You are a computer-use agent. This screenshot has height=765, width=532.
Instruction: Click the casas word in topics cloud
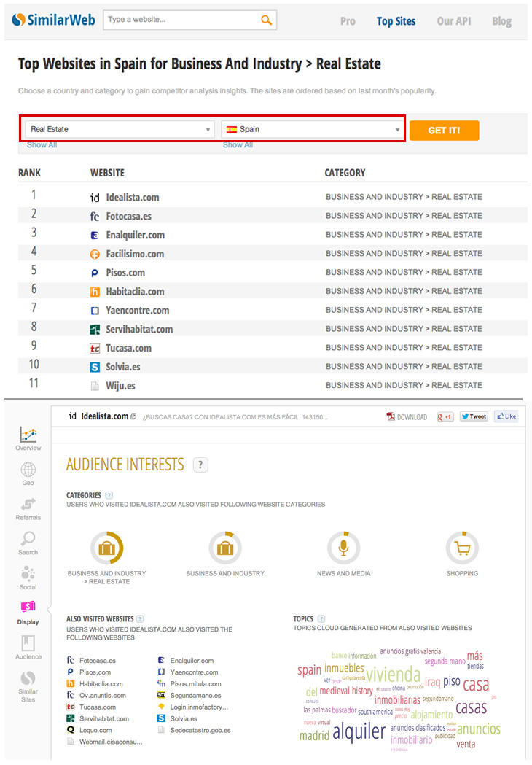point(471,707)
